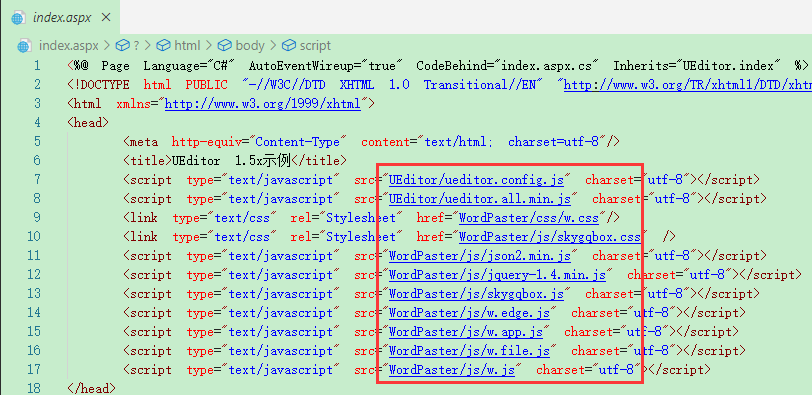
Task: Click the cube icon before html breadcrumb
Action: [164, 46]
